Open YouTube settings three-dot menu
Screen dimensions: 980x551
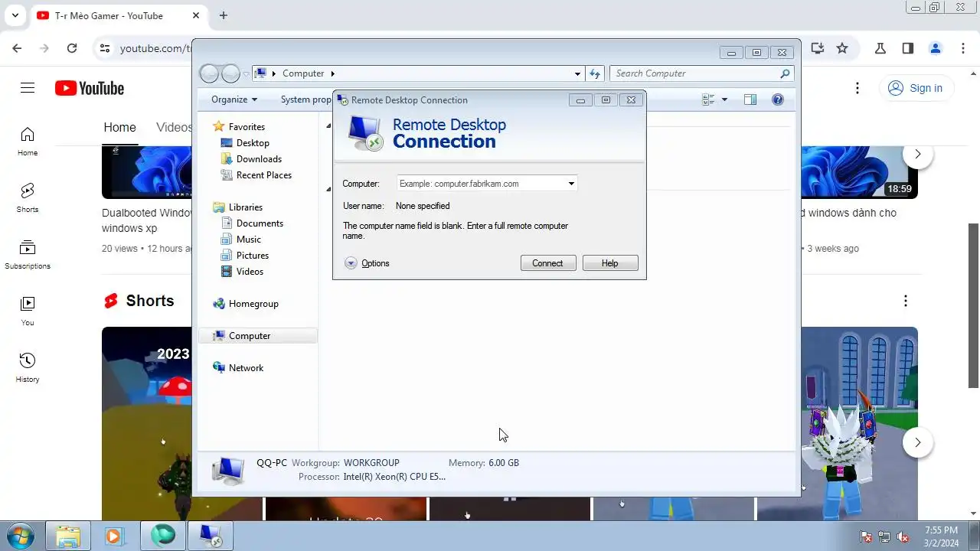(857, 88)
